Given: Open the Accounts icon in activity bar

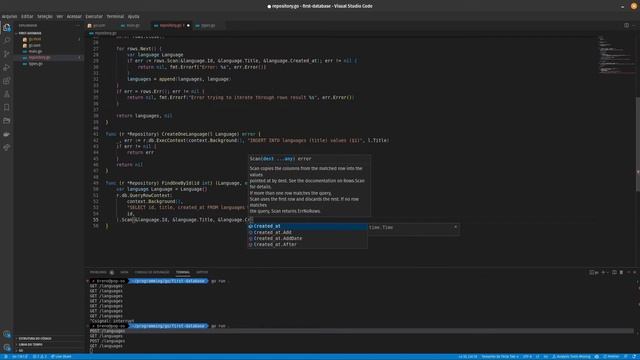Looking at the screenshot, I should (7, 334).
